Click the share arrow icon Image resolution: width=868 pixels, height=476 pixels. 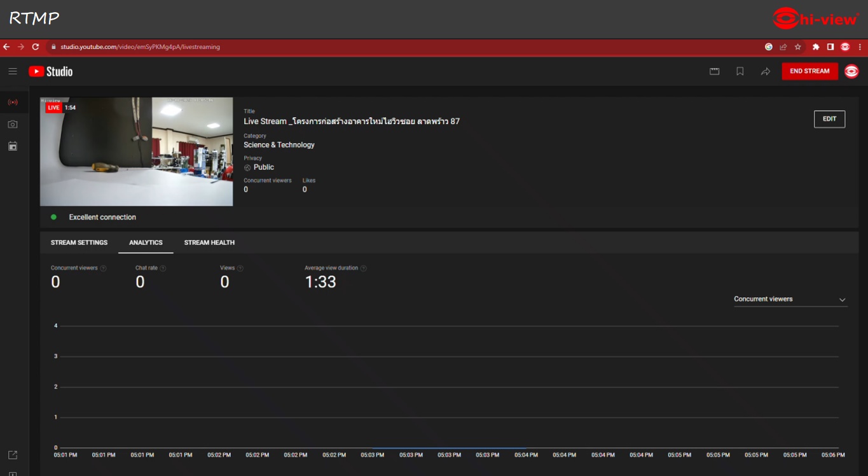click(x=765, y=71)
